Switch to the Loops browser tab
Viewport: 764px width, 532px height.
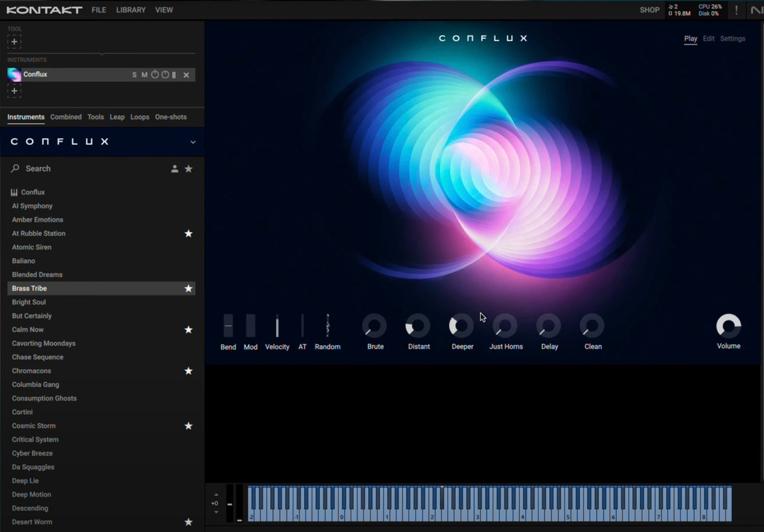(x=140, y=117)
